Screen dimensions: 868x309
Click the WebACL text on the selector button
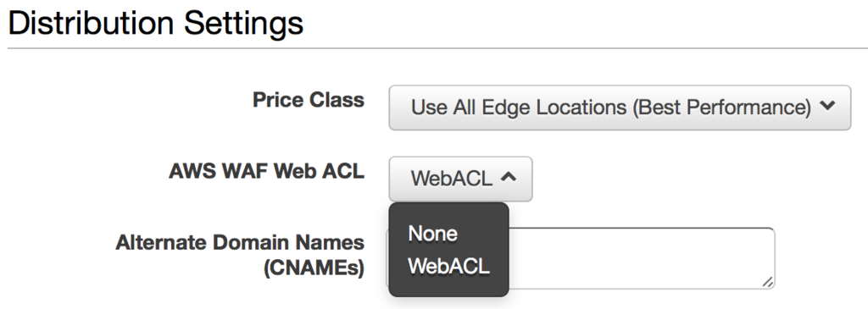[451, 179]
